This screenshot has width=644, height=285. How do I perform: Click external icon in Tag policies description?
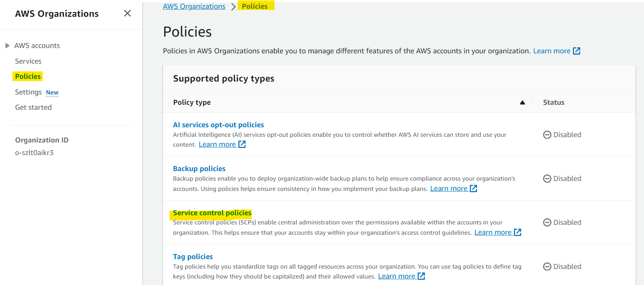click(421, 276)
